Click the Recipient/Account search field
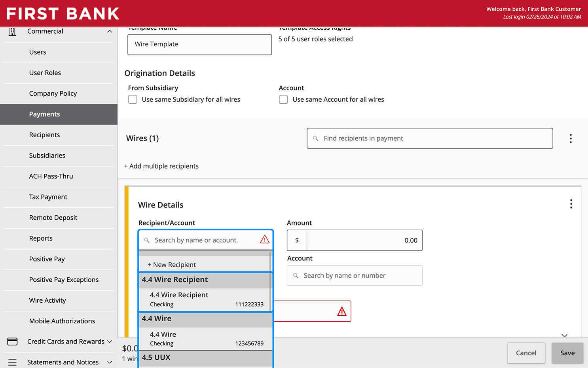This screenshot has height=368, width=588. (x=206, y=240)
